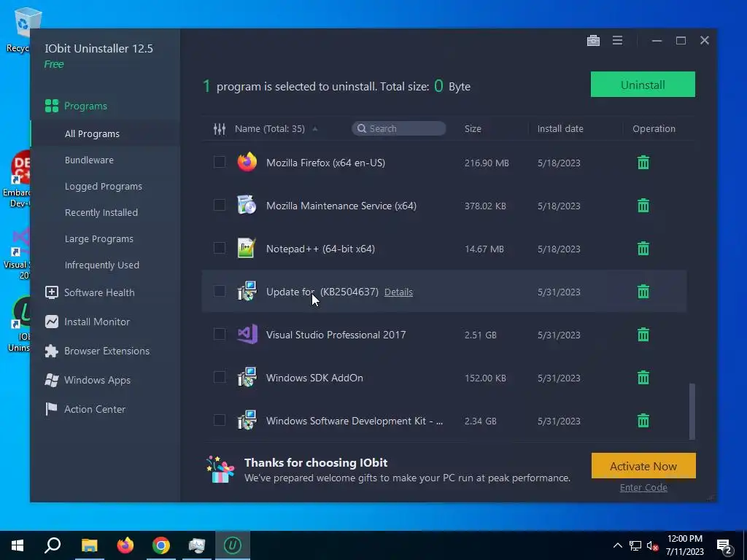This screenshot has width=747, height=560.
Task: Check the Notepad++ checkbox
Action: pyautogui.click(x=219, y=248)
